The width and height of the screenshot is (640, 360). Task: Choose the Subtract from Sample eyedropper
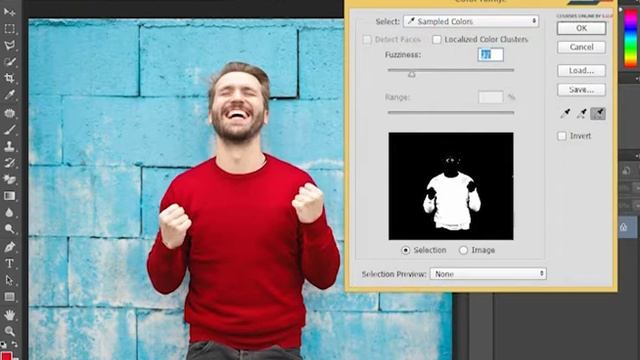[x=598, y=113]
